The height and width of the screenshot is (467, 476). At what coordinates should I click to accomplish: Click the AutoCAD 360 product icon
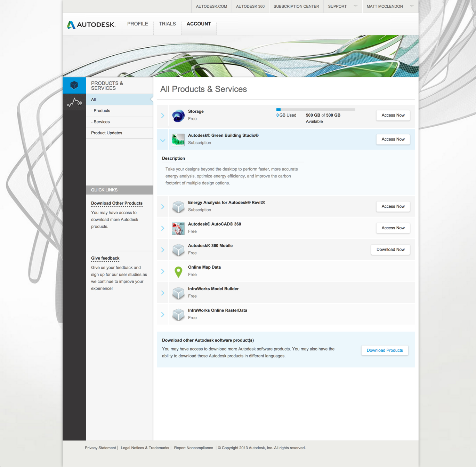(x=178, y=228)
